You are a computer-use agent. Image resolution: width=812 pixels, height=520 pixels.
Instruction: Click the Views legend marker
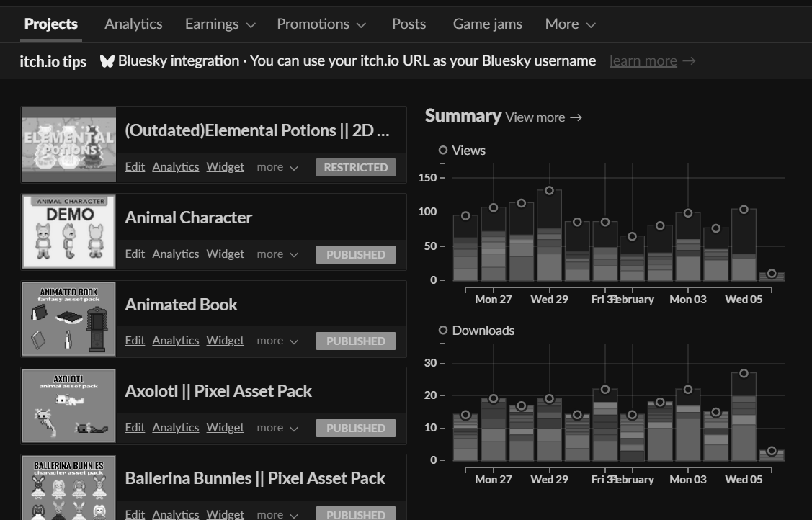tap(443, 150)
